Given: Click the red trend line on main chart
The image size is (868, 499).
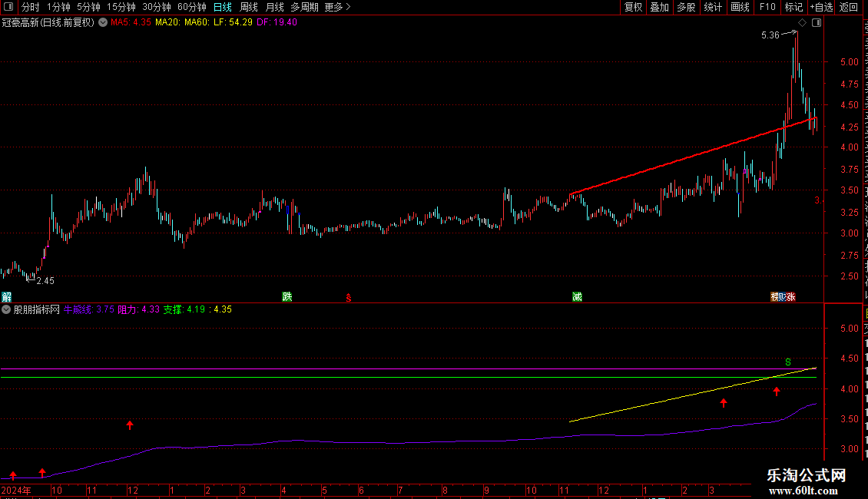Looking at the screenshot, I should pyautogui.click(x=692, y=155).
